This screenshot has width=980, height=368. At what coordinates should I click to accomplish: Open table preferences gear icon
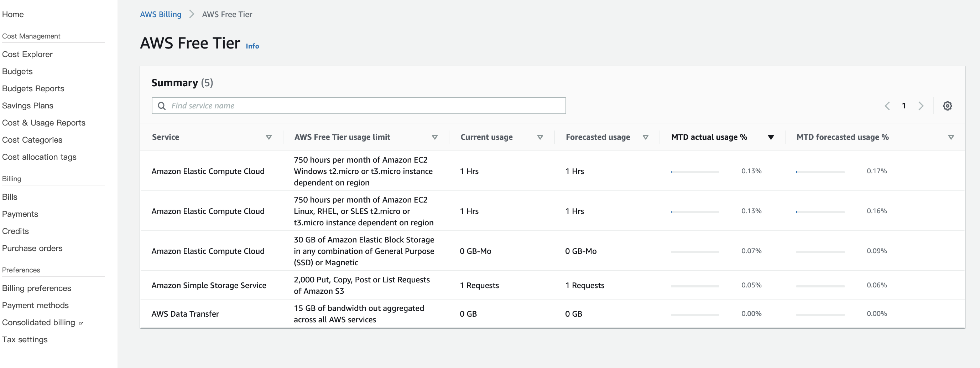pyautogui.click(x=947, y=106)
